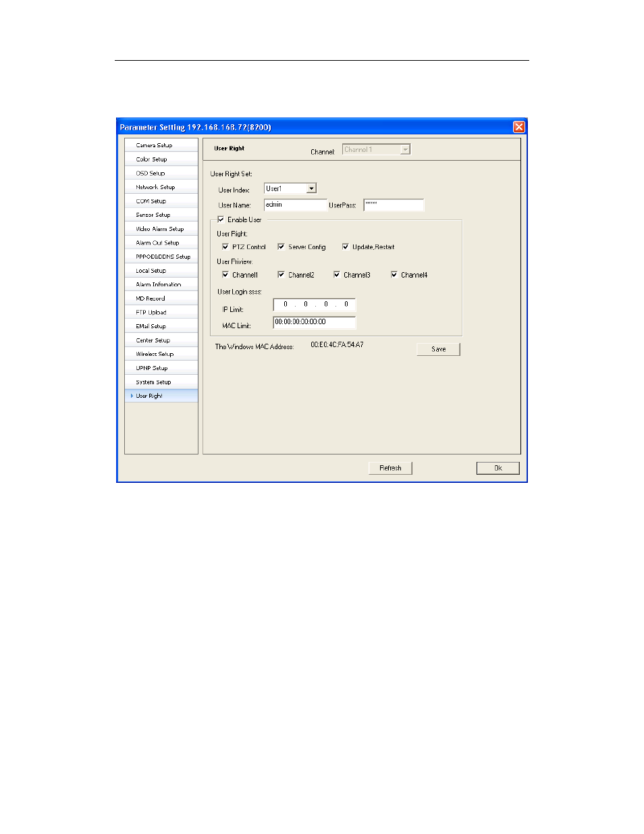Screen dimensions: 644x834
Task: Click the UserPass password field
Action: click(394, 205)
